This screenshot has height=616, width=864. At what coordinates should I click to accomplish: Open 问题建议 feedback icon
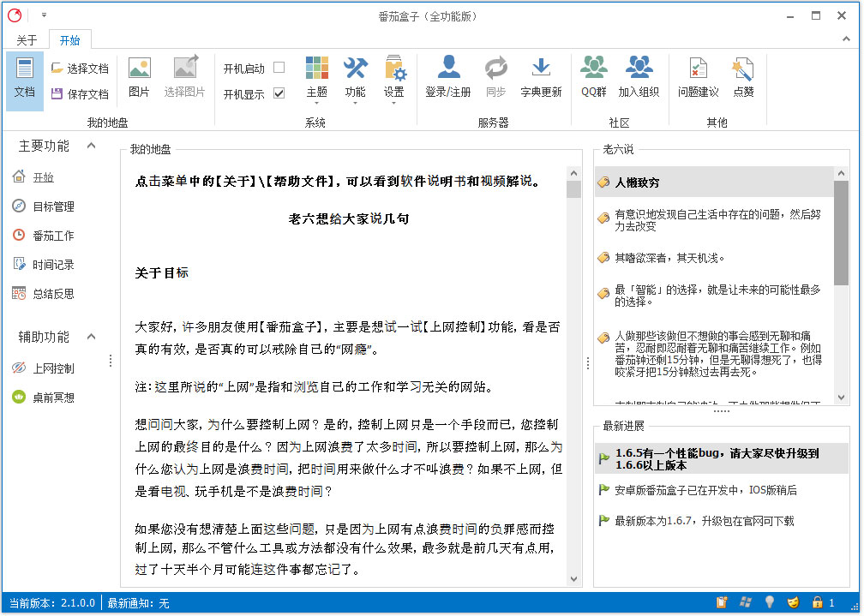tap(698, 78)
